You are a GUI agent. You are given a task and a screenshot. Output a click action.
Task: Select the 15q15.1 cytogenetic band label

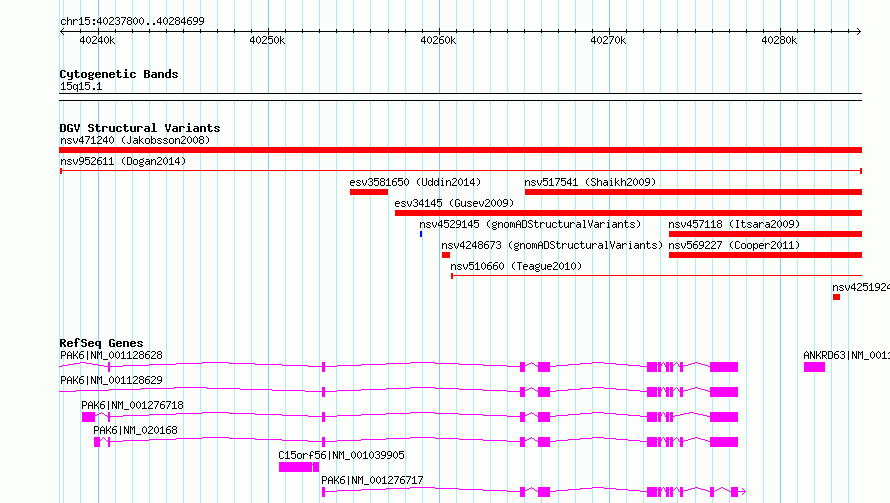(x=81, y=87)
